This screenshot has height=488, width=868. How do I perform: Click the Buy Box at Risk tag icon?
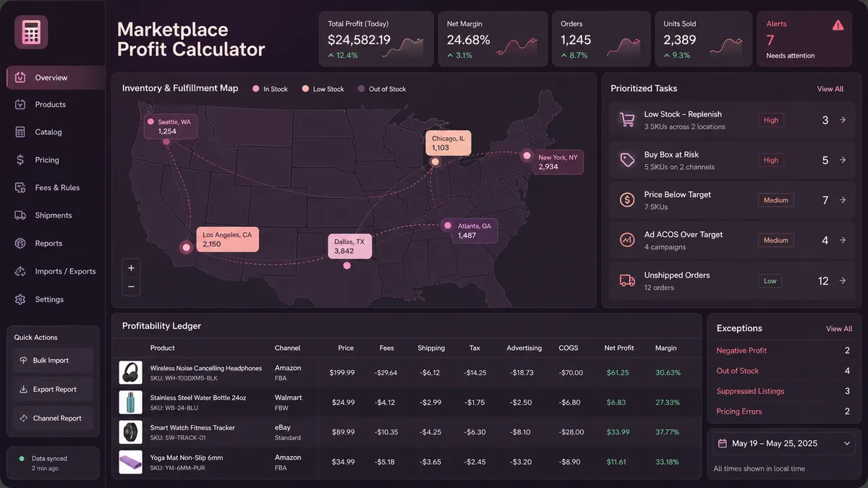tap(626, 160)
